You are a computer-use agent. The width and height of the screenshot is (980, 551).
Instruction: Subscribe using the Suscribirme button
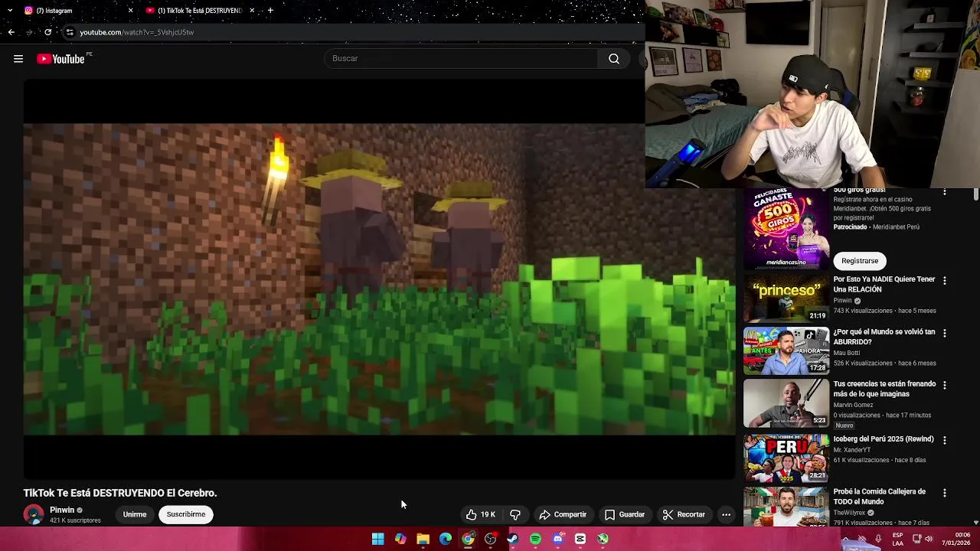186,514
